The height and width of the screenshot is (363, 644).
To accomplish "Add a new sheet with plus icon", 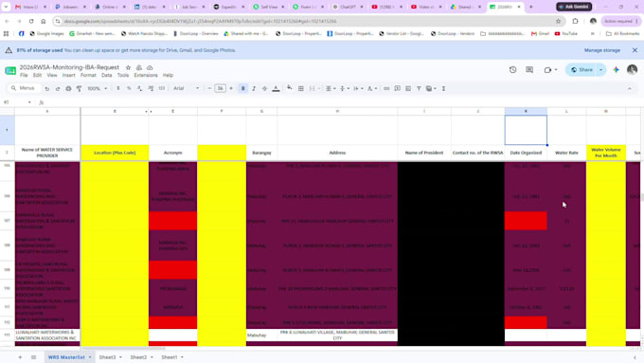I will 20,357.
